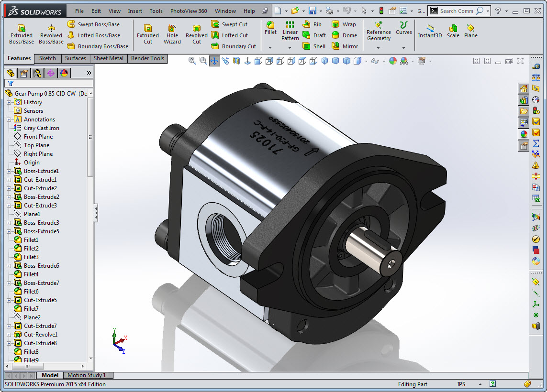The image size is (547, 392).
Task: Choose Lofted Boss/Base tool
Action: click(93, 35)
